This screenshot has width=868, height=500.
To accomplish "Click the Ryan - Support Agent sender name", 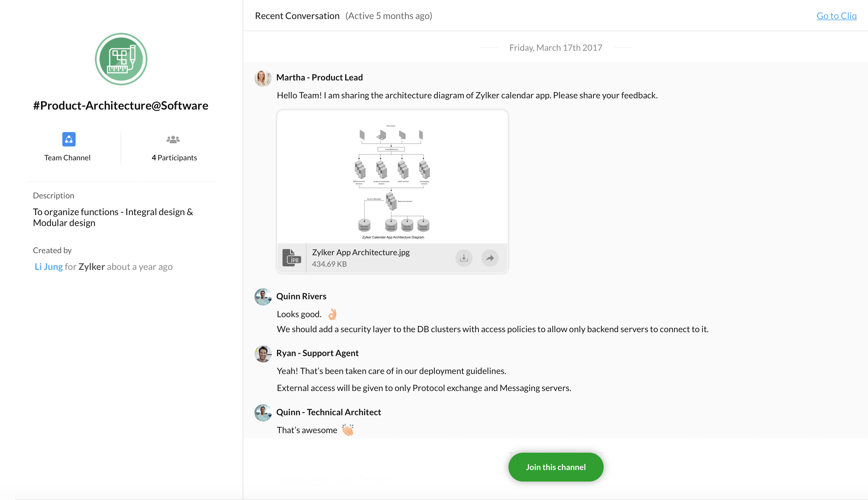I will (x=317, y=353).
